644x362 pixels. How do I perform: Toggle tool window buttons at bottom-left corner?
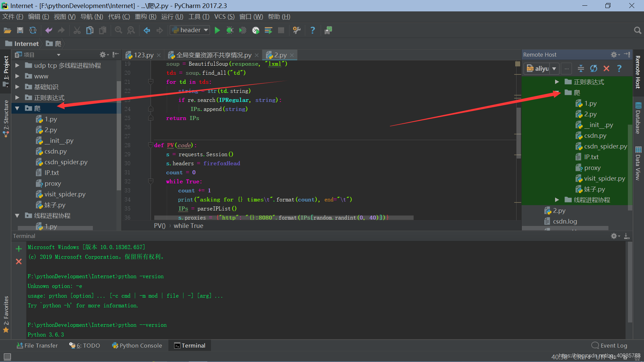(x=7, y=357)
